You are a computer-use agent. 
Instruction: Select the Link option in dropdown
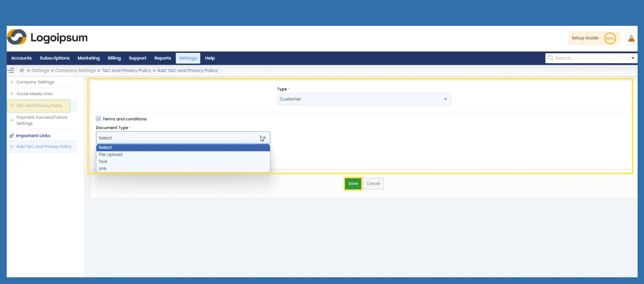102,169
